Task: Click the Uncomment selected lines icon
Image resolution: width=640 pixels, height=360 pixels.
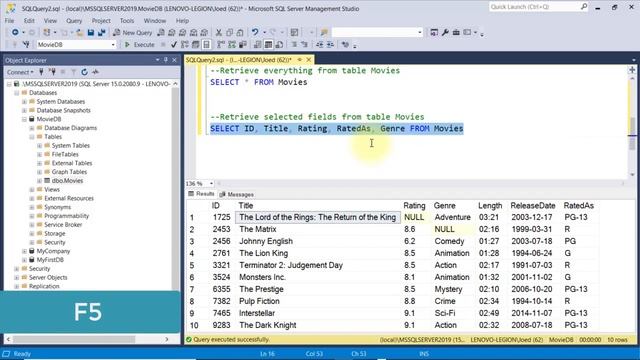Action: point(304,44)
